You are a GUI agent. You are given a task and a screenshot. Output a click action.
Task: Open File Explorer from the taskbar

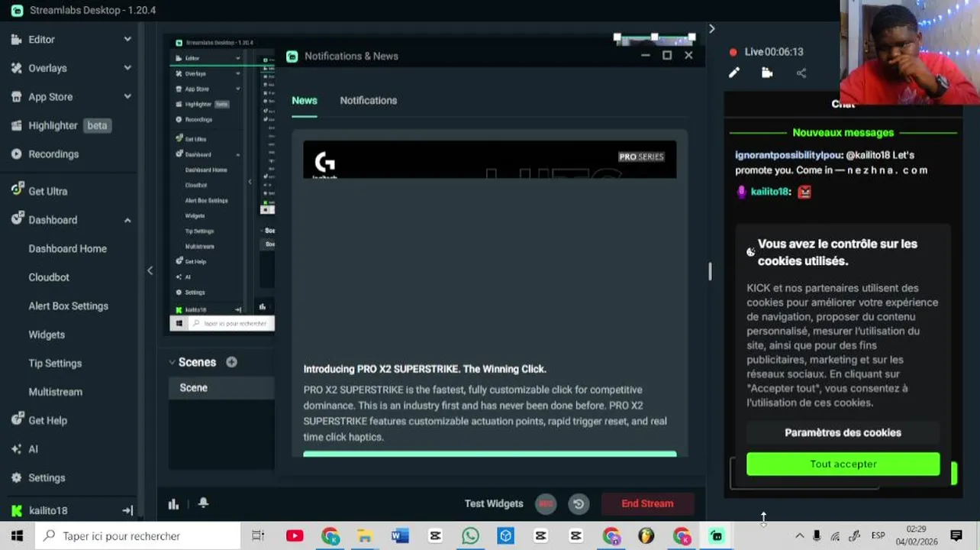point(365,536)
